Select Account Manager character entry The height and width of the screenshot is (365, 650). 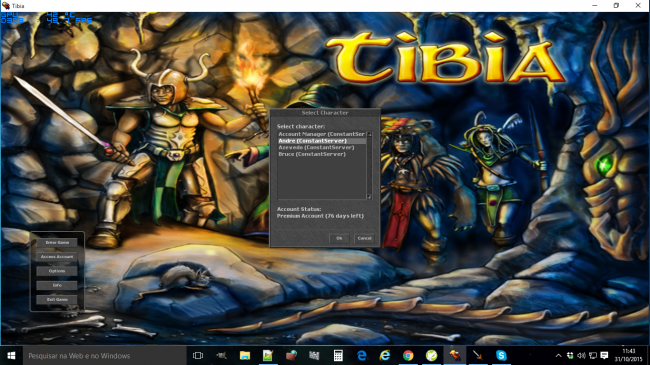[x=322, y=134]
